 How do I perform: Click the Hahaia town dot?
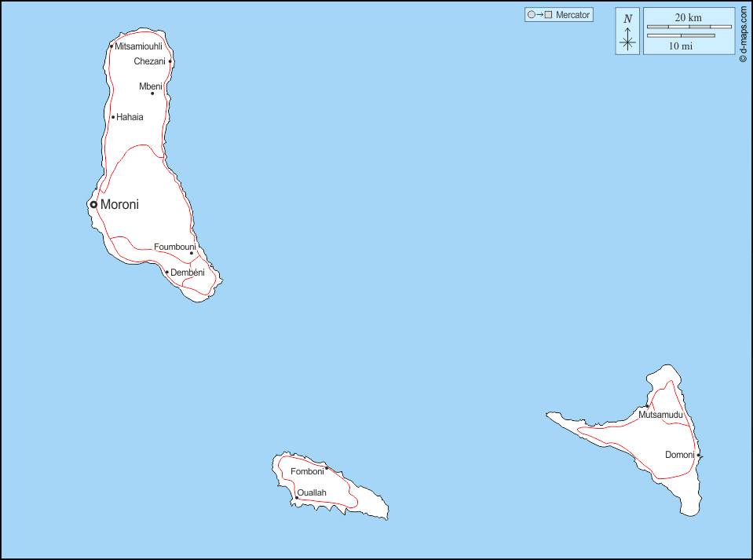(x=113, y=117)
